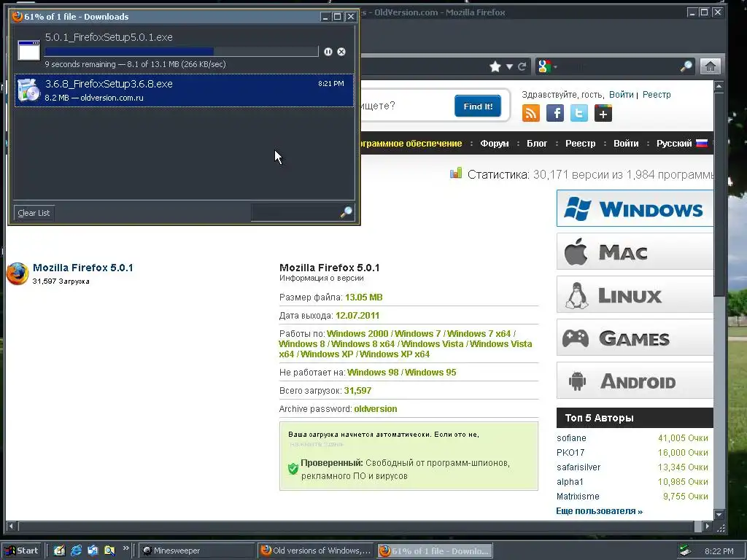Open the Реестр navigation menu item
This screenshot has height=560, width=747.
click(580, 144)
